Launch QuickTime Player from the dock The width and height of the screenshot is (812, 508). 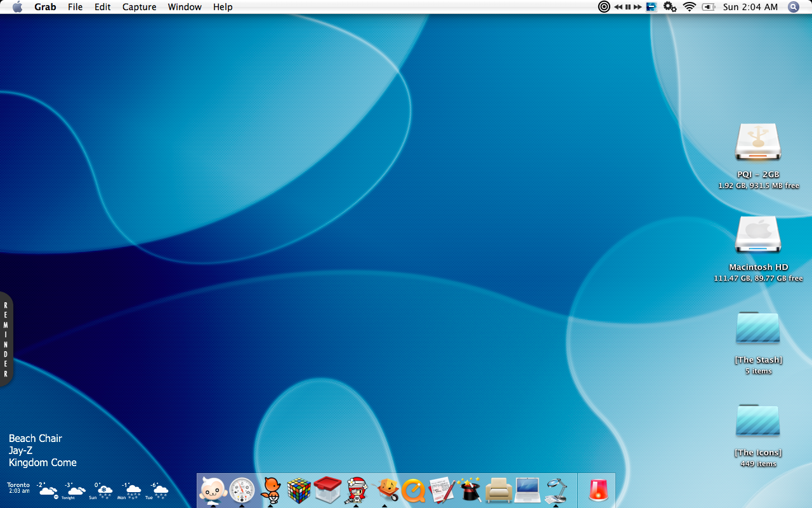(414, 491)
